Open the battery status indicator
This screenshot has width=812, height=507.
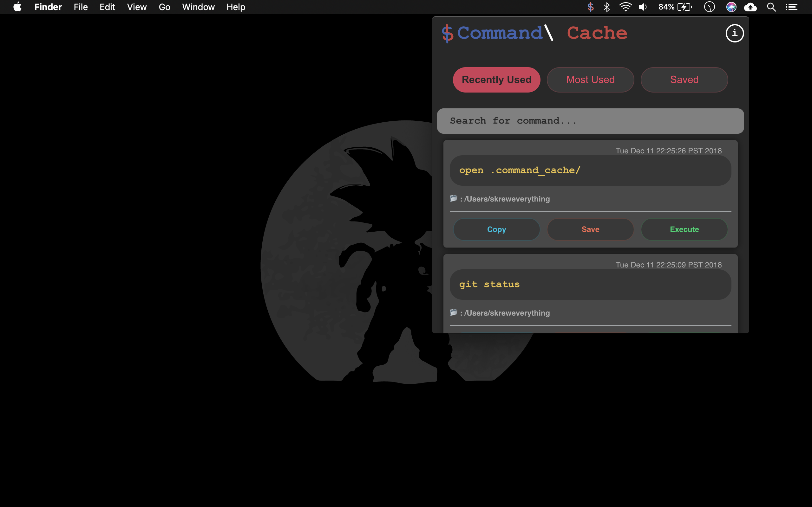point(675,7)
